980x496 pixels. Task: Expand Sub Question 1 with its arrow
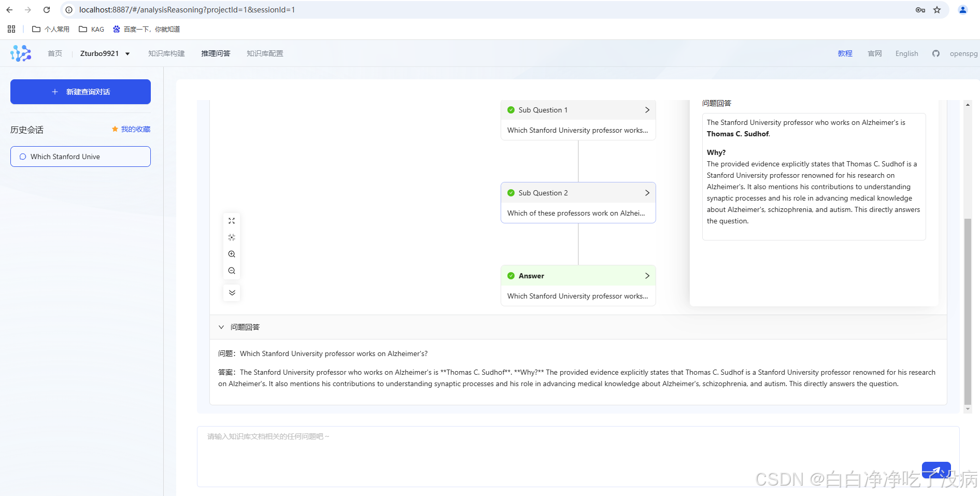point(647,110)
